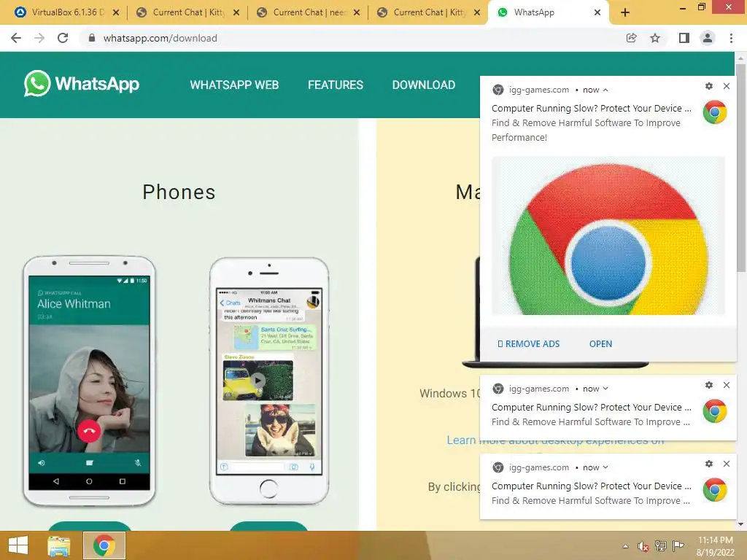
Task: Close the WhatsApp tab
Action: point(597,12)
